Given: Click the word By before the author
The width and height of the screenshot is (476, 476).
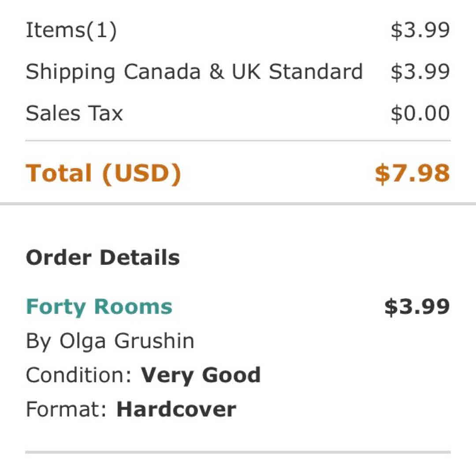Looking at the screenshot, I should (x=39, y=341).
